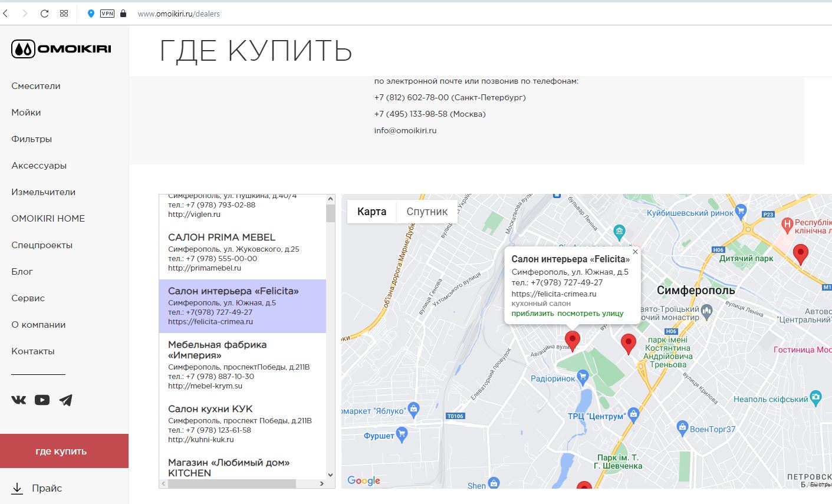The height and width of the screenshot is (504, 832).
Task: Click dealer list horizontal scroll right arrow
Action: click(x=321, y=484)
